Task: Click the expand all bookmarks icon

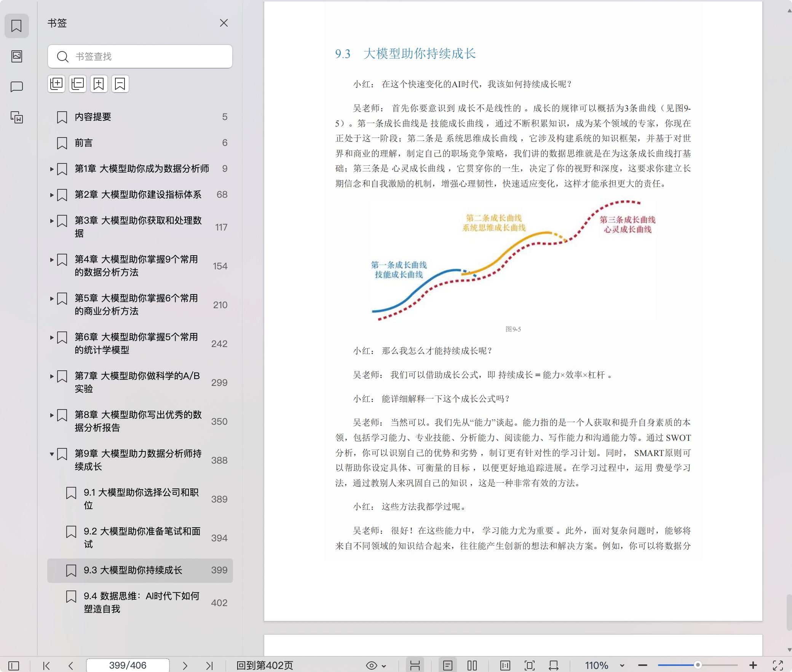Action: (56, 84)
